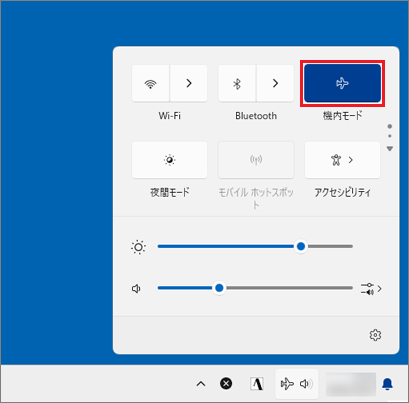This screenshot has width=409, height=403.
Task: Click the taskbar airplane mode icon
Action: [x=287, y=384]
